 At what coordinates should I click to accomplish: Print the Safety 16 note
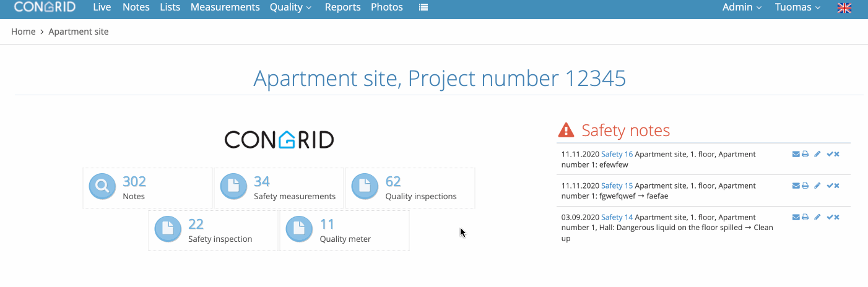click(x=805, y=154)
